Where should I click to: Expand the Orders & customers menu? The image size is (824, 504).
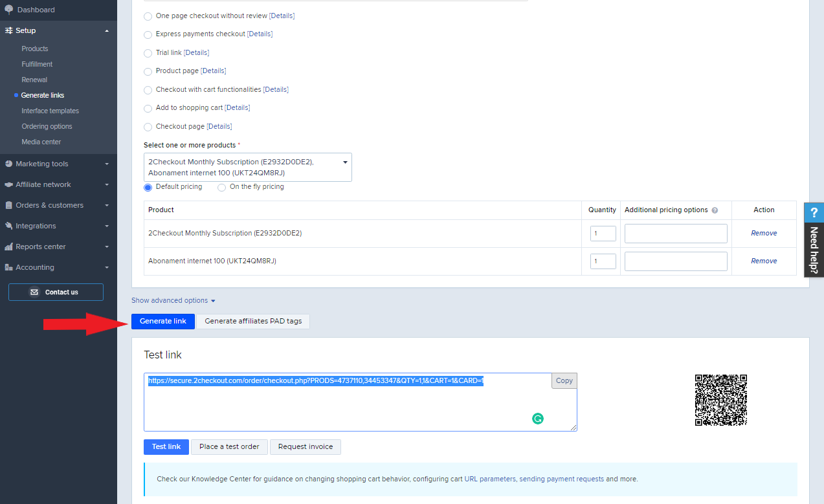[107, 205]
